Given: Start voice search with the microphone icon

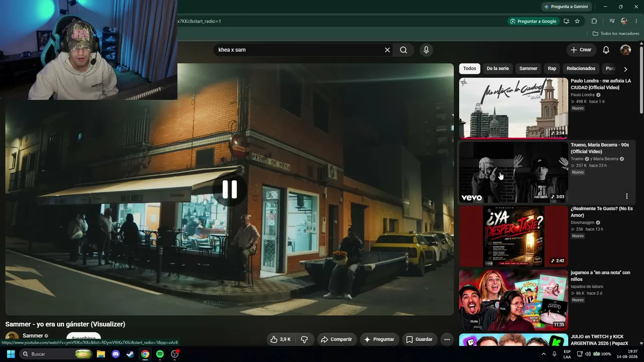Looking at the screenshot, I should pyautogui.click(x=426, y=50).
